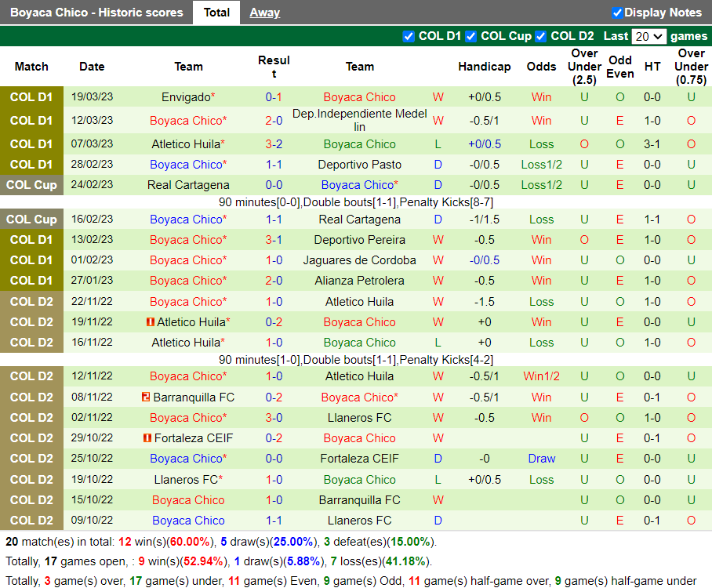Viewport: 712px width, 588px height.
Task: Click the COL Cup badge on 16/02/23 row
Action: (31, 220)
